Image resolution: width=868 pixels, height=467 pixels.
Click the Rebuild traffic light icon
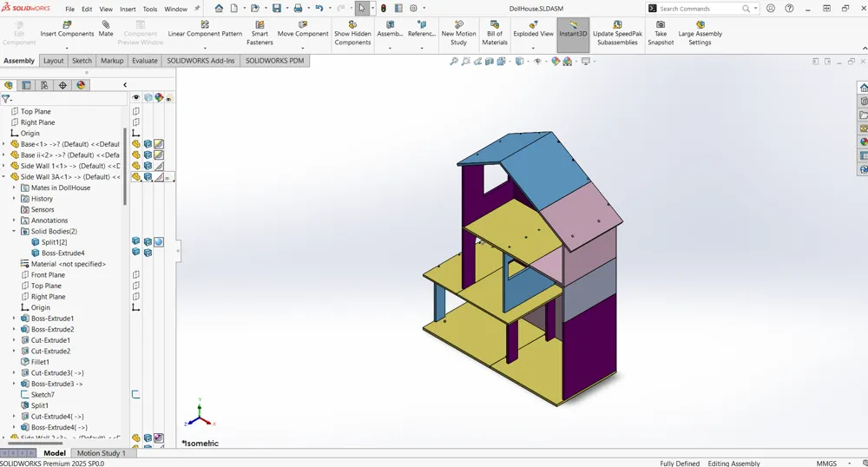click(x=383, y=9)
